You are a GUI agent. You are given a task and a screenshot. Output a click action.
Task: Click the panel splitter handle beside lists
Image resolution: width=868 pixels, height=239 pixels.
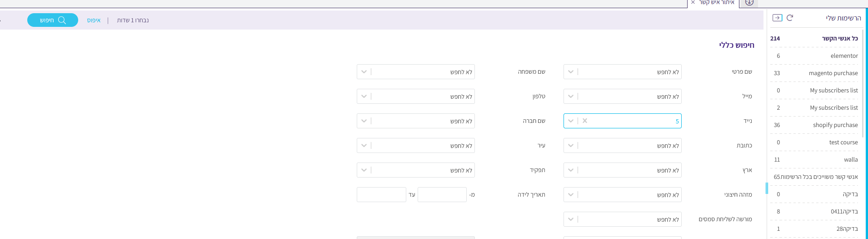(x=767, y=188)
